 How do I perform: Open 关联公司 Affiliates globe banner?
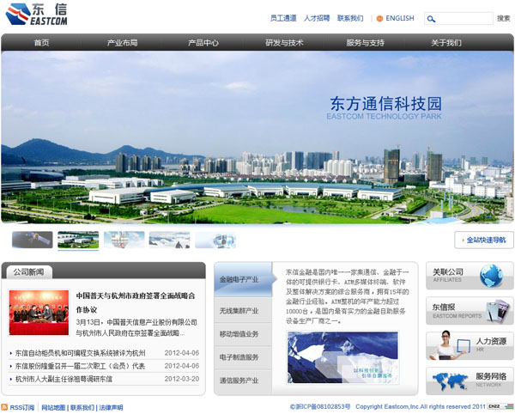(x=470, y=275)
